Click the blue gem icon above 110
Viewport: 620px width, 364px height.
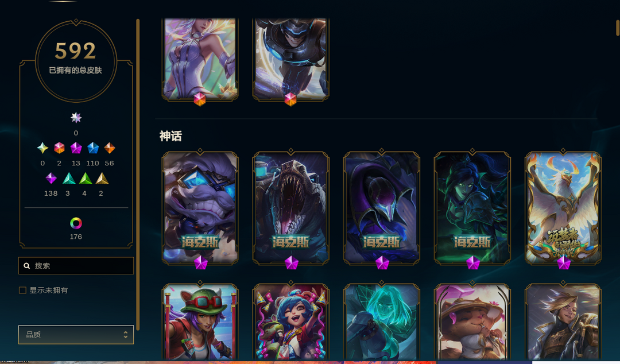coord(93,148)
